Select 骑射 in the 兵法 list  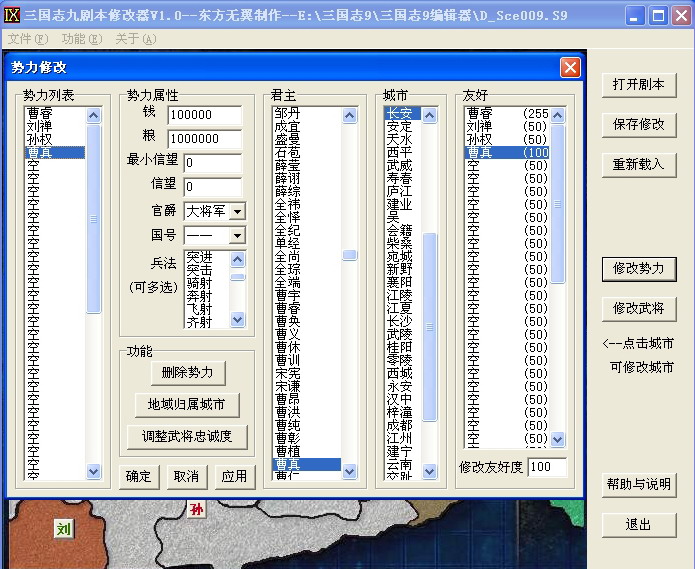pos(207,284)
